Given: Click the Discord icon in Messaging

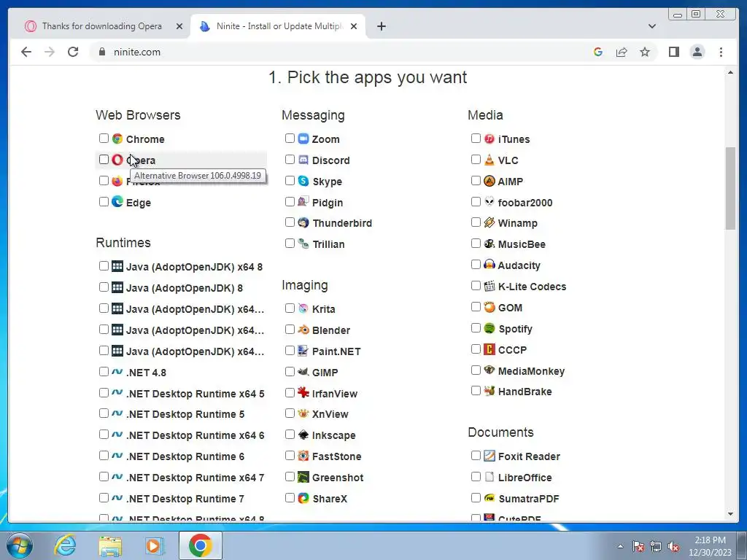Looking at the screenshot, I should 303,160.
